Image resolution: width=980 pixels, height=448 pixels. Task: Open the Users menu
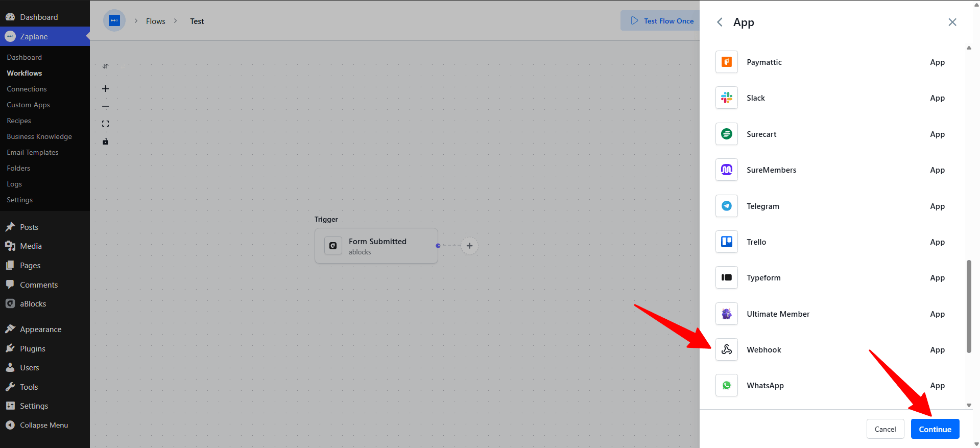[x=45, y=367]
